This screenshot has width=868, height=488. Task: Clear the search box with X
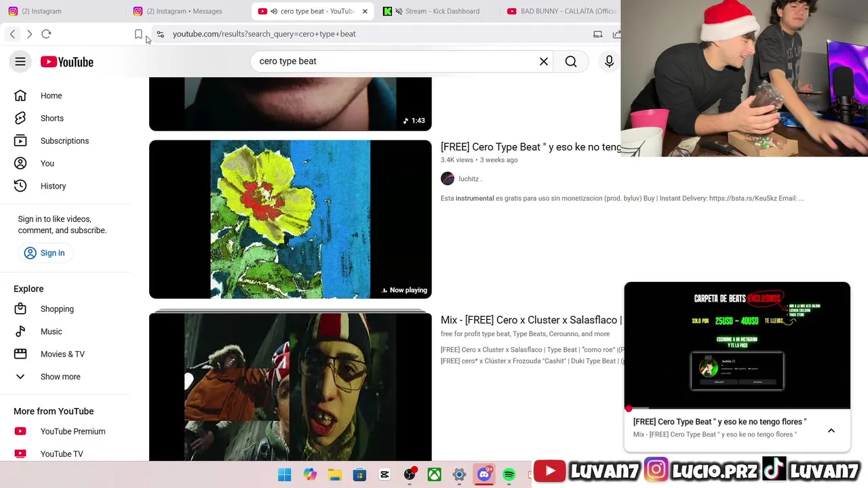click(x=544, y=62)
